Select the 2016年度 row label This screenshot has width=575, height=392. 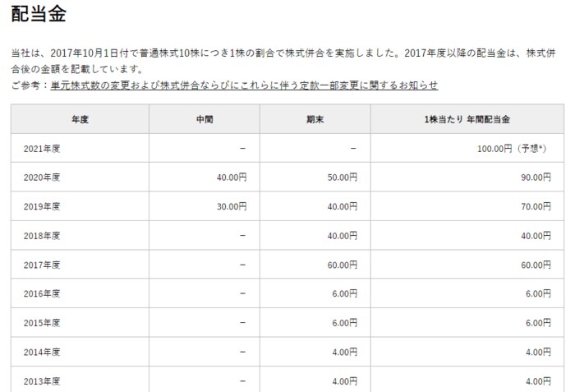click(x=44, y=293)
